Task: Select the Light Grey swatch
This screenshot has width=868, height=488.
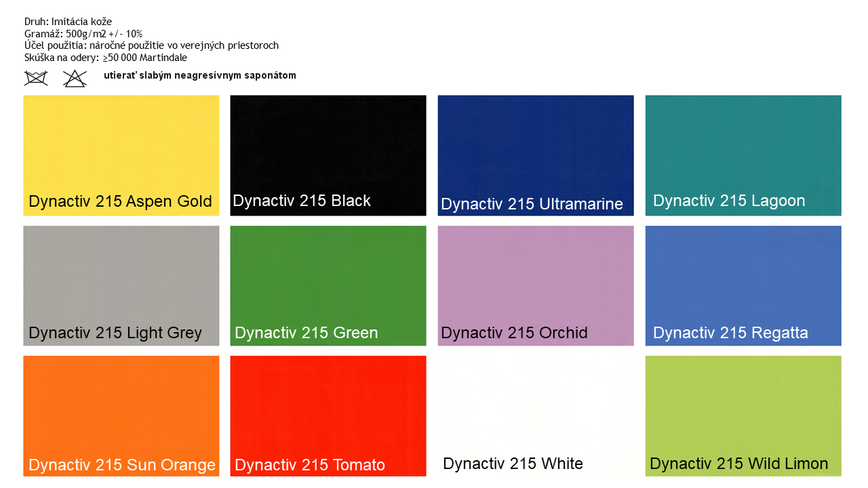Action: [x=121, y=285]
